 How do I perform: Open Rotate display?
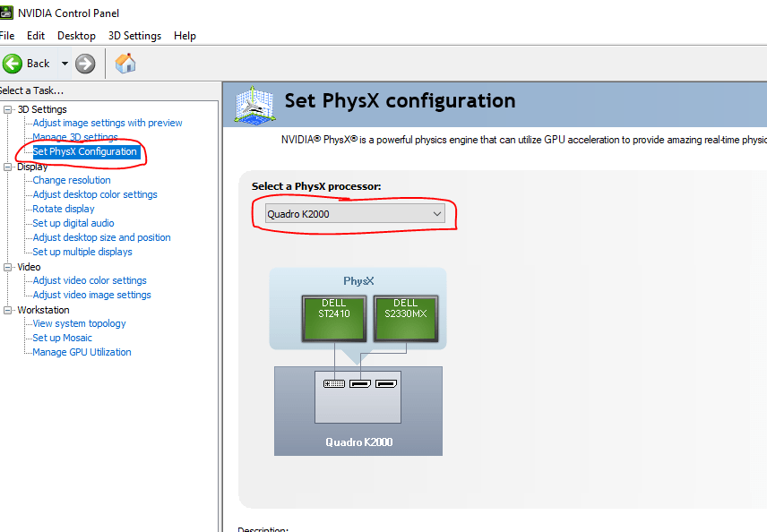pos(63,209)
